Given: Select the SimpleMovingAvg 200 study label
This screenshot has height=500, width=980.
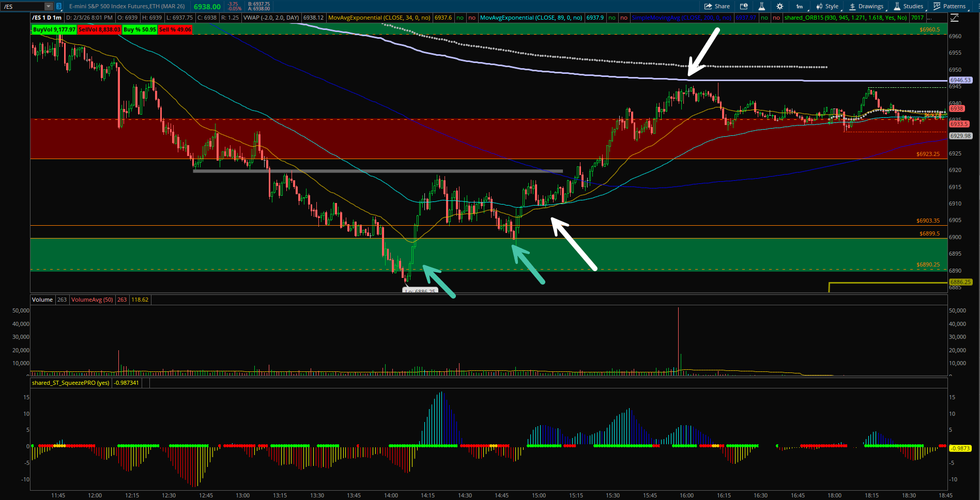Looking at the screenshot, I should coord(681,18).
